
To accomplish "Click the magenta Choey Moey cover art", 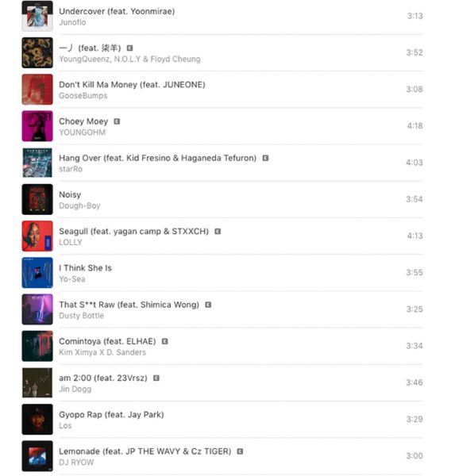I will click(37, 126).
